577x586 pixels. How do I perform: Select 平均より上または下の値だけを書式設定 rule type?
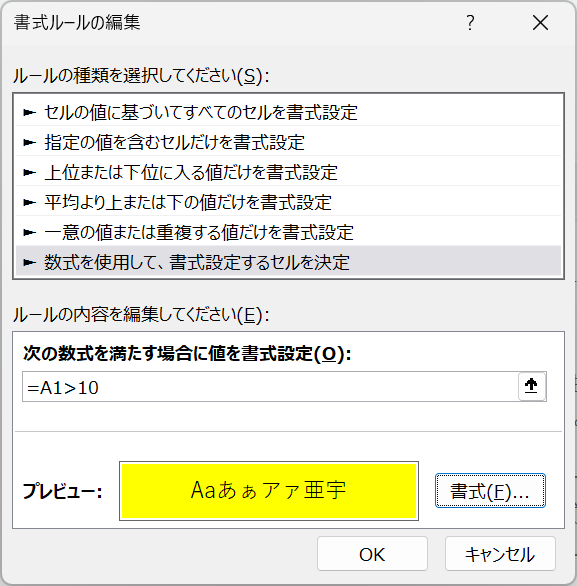pyautogui.click(x=288, y=202)
